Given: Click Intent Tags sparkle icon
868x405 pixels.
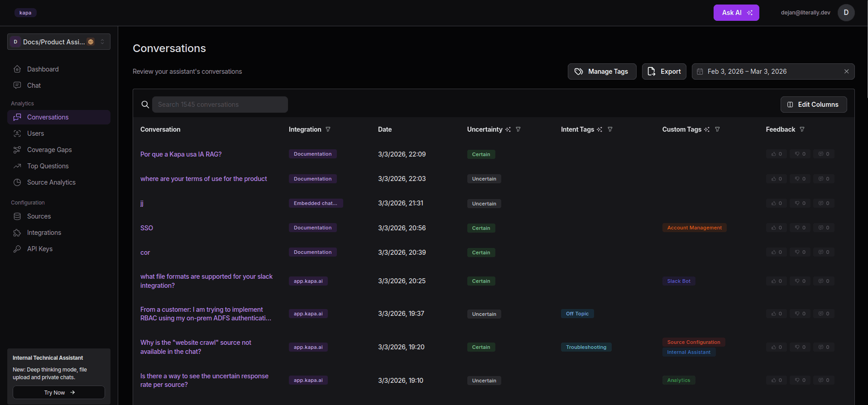Looking at the screenshot, I should (599, 129).
